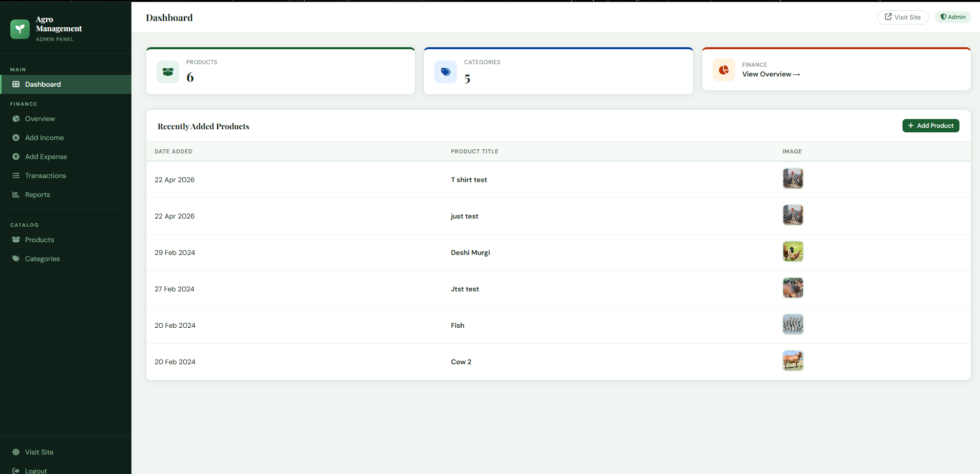The image size is (980, 474).
Task: Click the Agro Management leaf logo icon
Action: tap(20, 29)
